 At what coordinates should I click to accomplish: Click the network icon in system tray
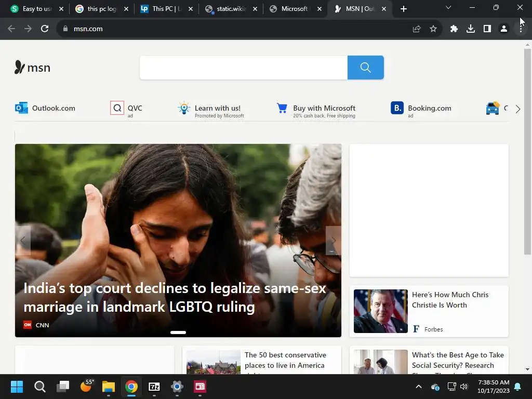pos(451,387)
